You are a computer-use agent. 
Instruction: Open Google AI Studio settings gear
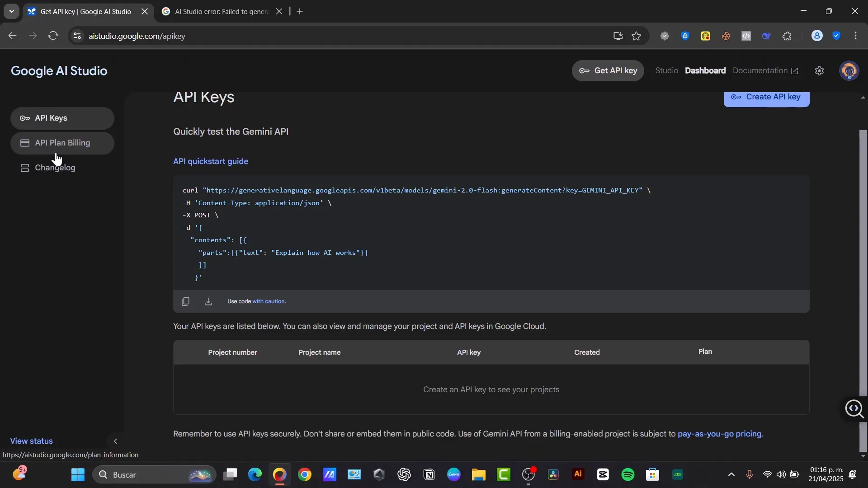(819, 70)
